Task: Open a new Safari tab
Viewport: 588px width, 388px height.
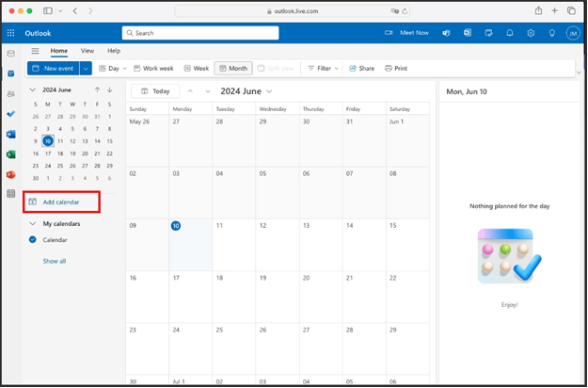Action: click(555, 11)
